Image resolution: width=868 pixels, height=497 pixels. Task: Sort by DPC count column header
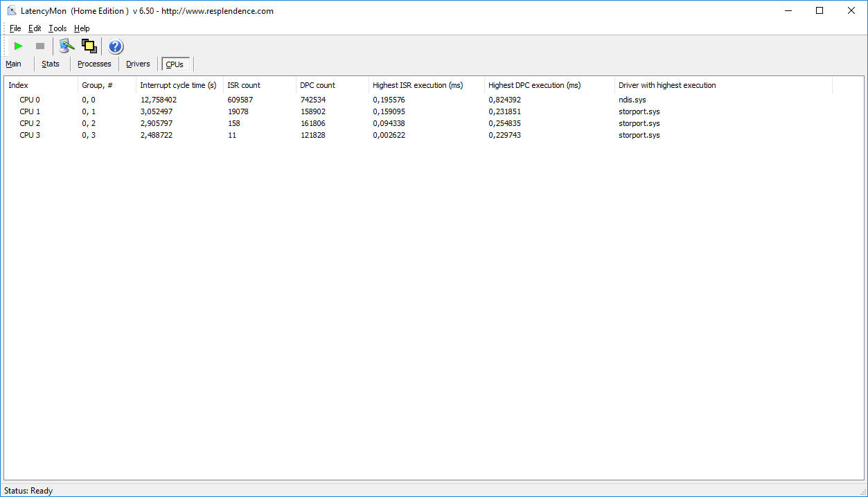coord(317,85)
